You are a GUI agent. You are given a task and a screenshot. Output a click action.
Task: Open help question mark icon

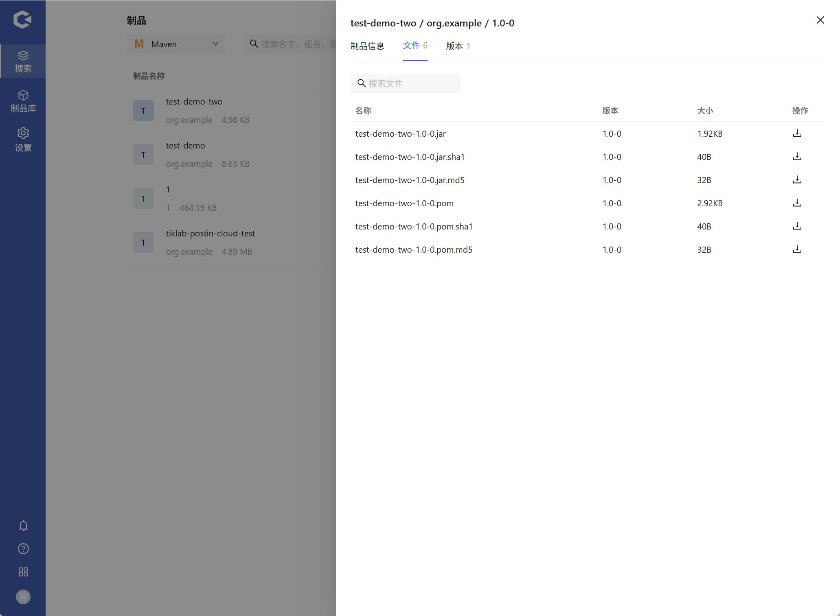coord(23,549)
